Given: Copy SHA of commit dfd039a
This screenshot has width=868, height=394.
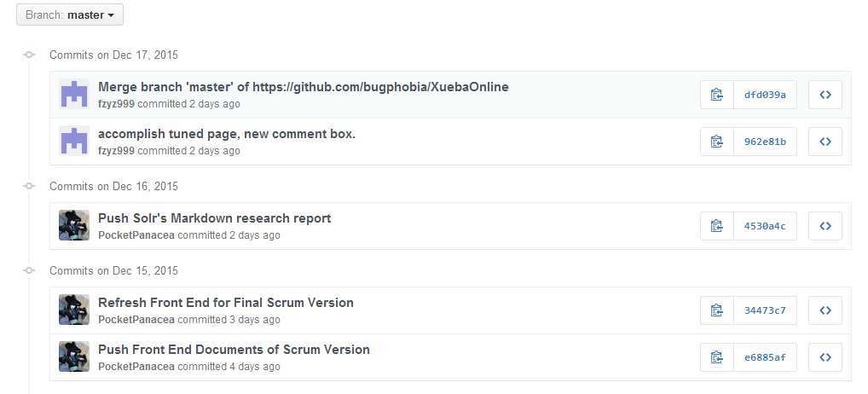Looking at the screenshot, I should (716, 95).
